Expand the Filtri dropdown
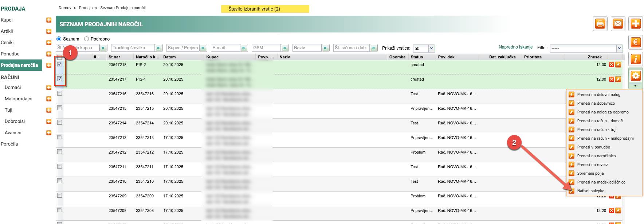The image size is (644, 224). [x=619, y=48]
